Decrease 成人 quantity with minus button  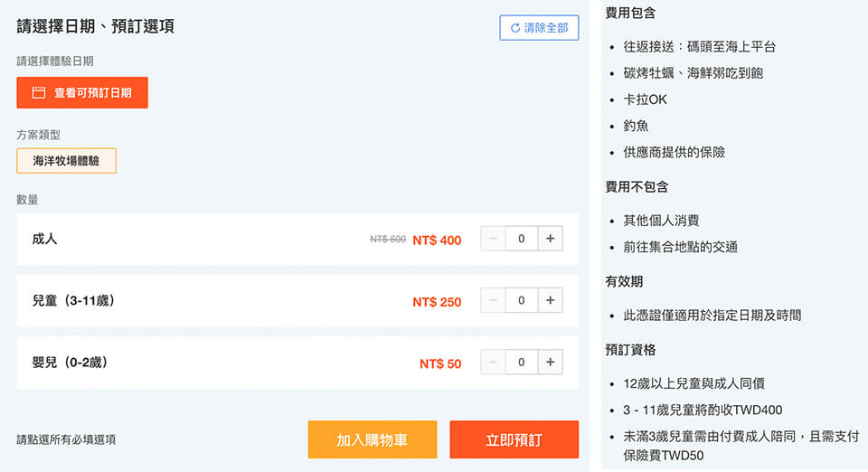click(x=494, y=239)
